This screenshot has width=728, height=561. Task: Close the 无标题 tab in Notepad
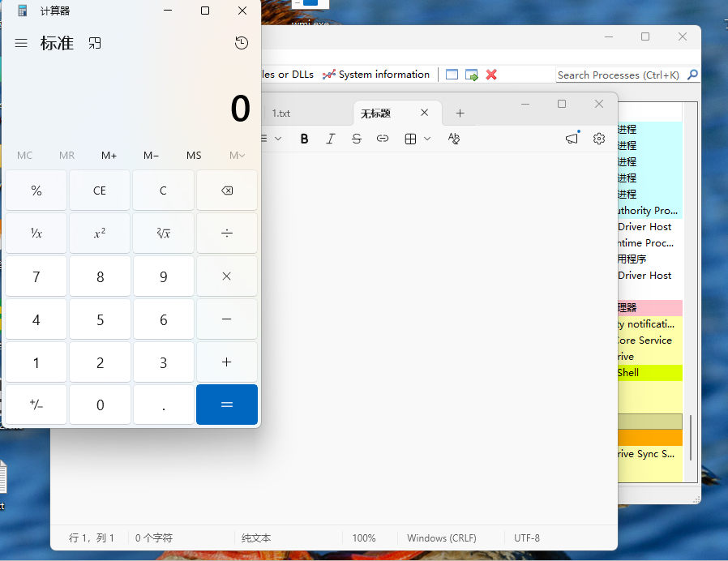[x=424, y=113]
